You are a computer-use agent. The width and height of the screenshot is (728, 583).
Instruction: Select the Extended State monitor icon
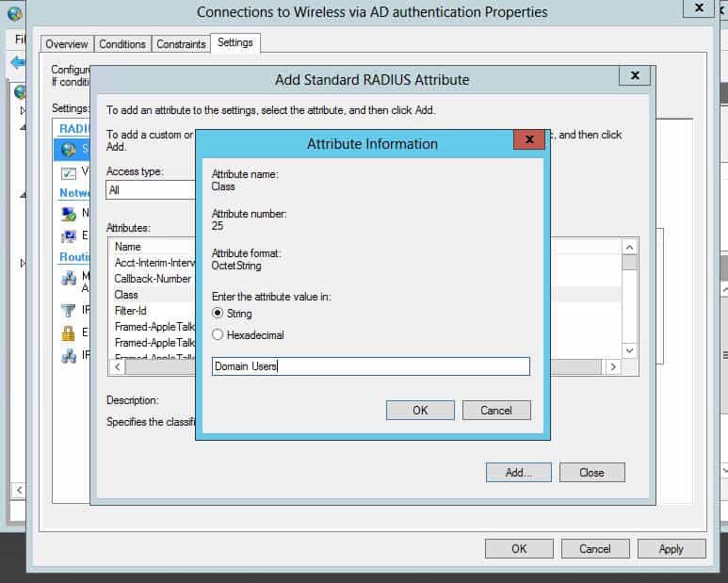69,236
